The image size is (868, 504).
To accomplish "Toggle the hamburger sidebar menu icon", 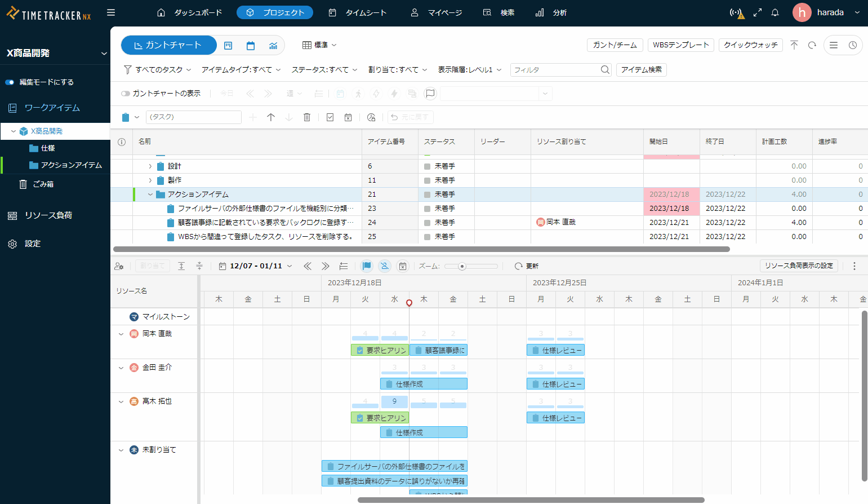I will (111, 12).
